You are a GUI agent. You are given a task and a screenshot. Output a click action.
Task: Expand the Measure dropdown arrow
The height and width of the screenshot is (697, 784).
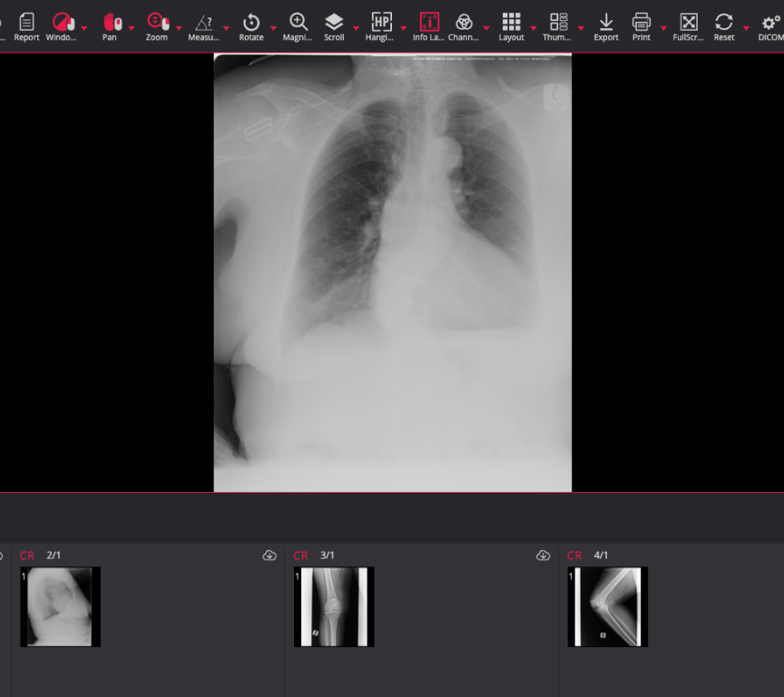[x=227, y=28]
